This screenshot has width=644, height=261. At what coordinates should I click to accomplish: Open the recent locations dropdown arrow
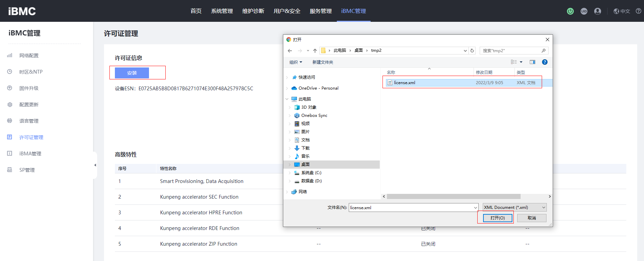(308, 51)
